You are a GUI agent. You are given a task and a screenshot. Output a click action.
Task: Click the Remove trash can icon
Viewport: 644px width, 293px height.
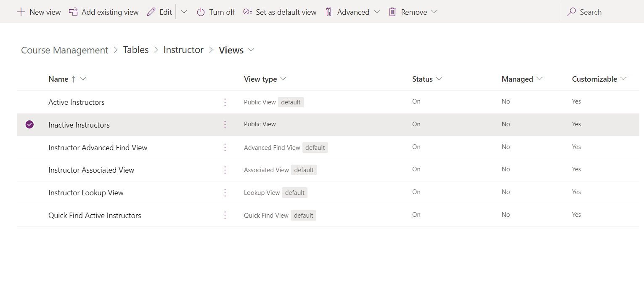coord(392,12)
